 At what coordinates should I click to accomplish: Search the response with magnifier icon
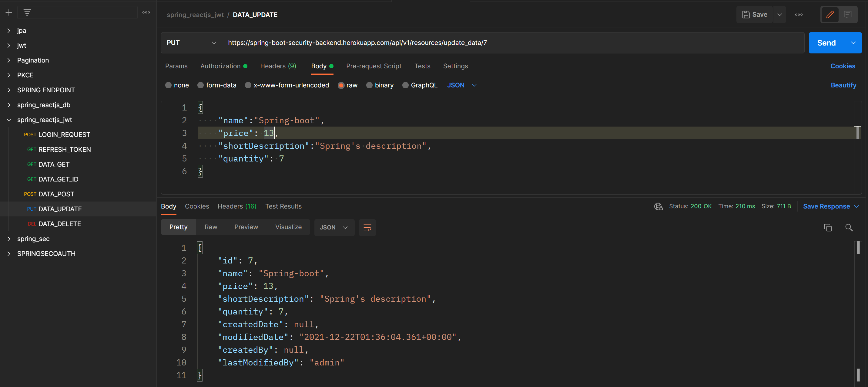point(849,227)
